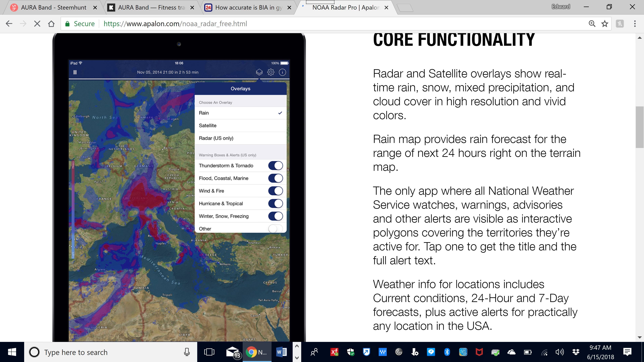Click the gray spiral tray icon

pos(399,352)
